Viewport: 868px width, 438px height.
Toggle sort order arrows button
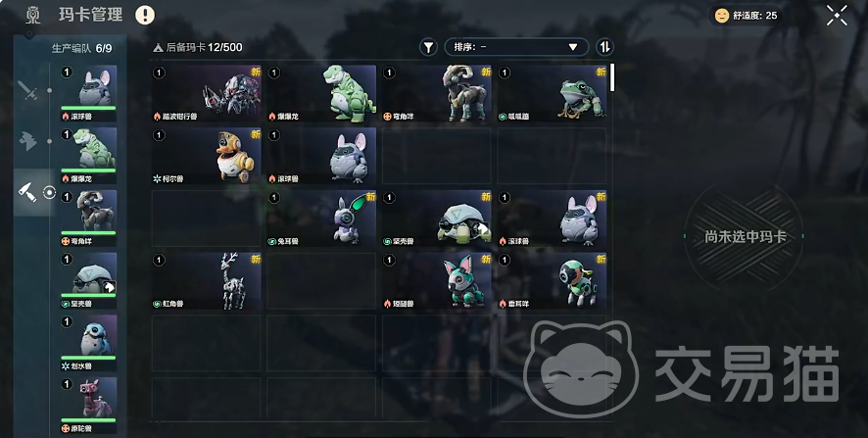point(605,47)
